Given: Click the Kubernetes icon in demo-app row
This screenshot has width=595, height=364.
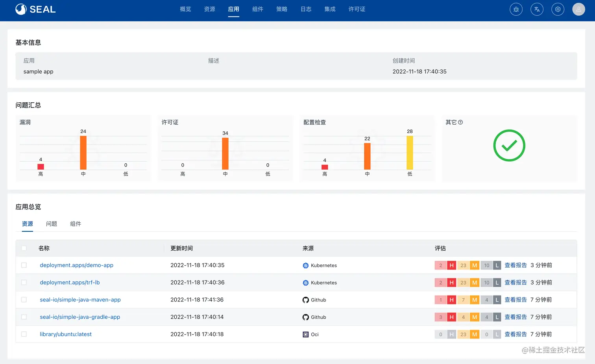Looking at the screenshot, I should pos(306,266).
